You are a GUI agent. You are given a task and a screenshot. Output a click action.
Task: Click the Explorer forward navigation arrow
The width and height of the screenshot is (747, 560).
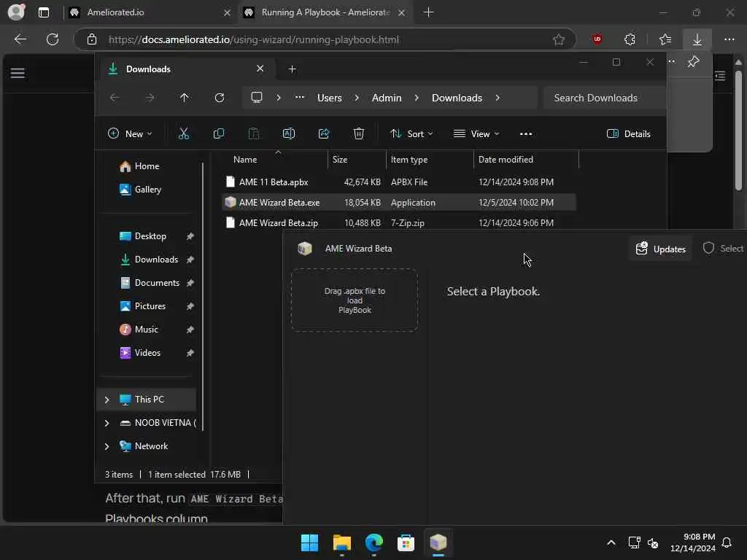(150, 98)
